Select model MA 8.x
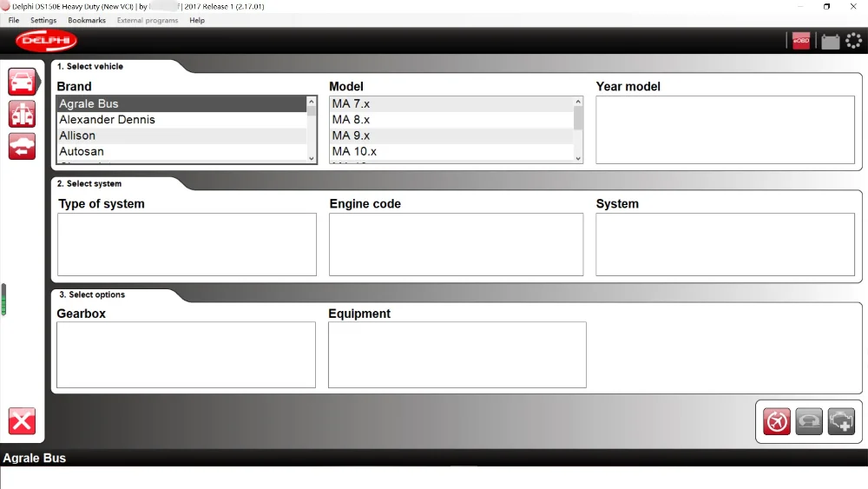The image size is (868, 489). click(x=451, y=120)
